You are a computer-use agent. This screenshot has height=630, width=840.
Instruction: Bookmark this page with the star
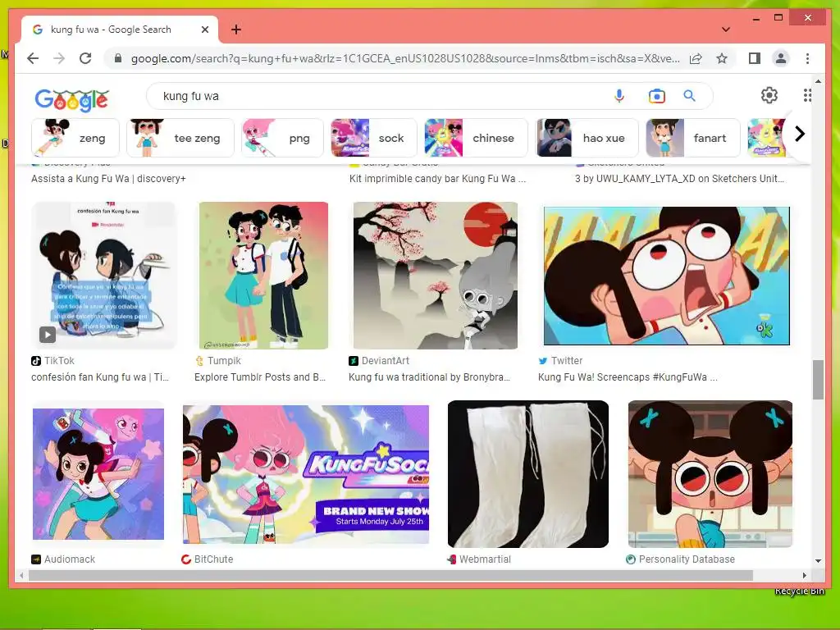[x=722, y=58]
